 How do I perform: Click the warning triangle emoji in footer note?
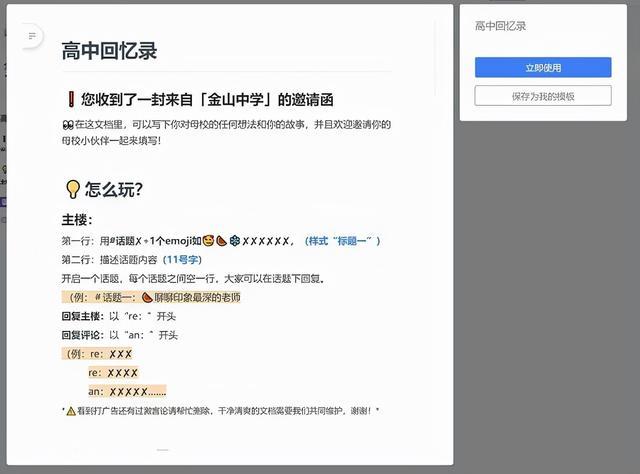71,411
